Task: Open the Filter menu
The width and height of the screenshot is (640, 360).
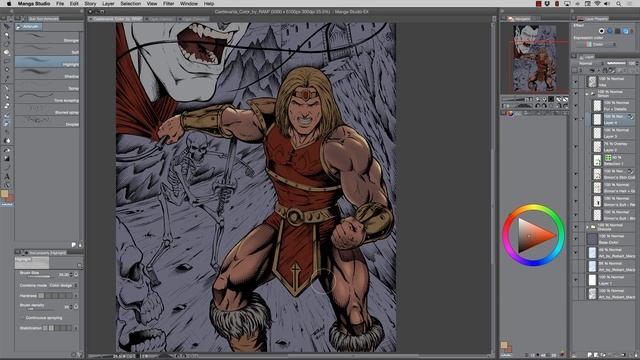Action: (x=169, y=4)
